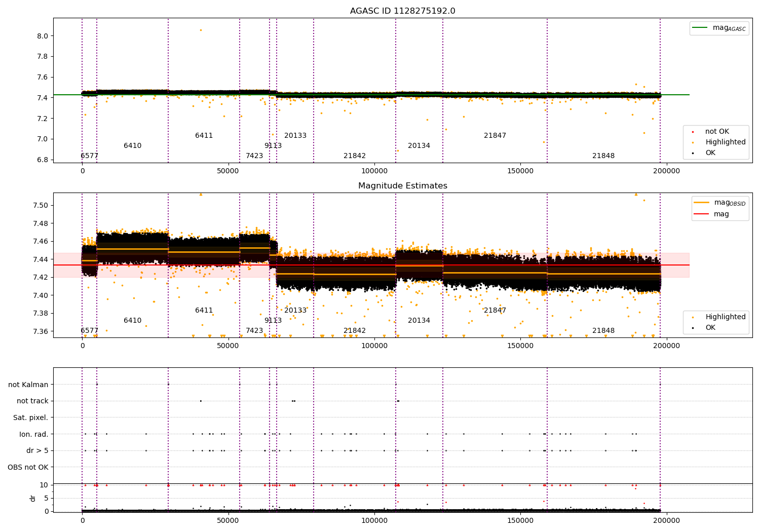Click the green mag AGASC legend line
The height and width of the screenshot is (532, 760).
pos(701,28)
